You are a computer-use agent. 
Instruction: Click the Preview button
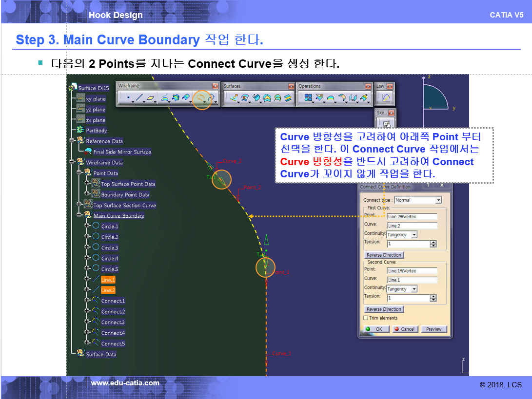(433, 329)
